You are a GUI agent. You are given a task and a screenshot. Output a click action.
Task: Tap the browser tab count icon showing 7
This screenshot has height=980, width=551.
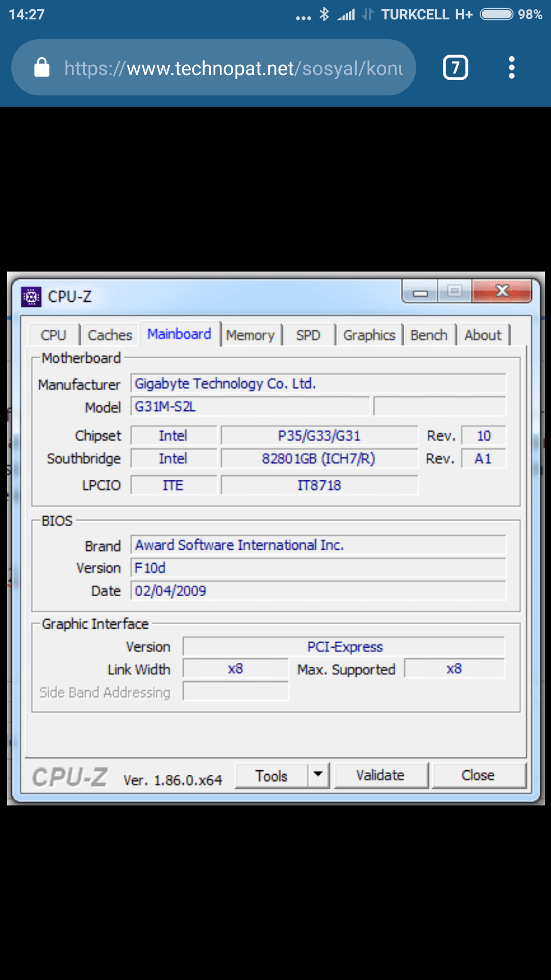(x=455, y=67)
